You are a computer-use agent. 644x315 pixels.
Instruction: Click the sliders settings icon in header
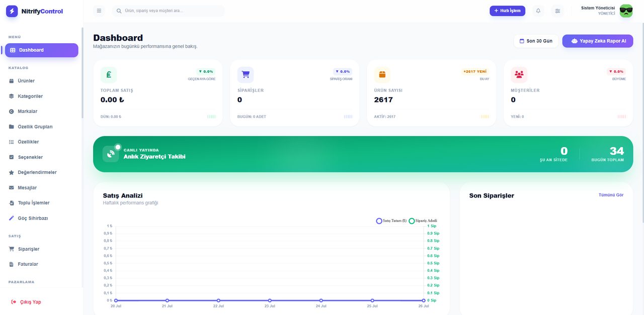click(x=557, y=11)
